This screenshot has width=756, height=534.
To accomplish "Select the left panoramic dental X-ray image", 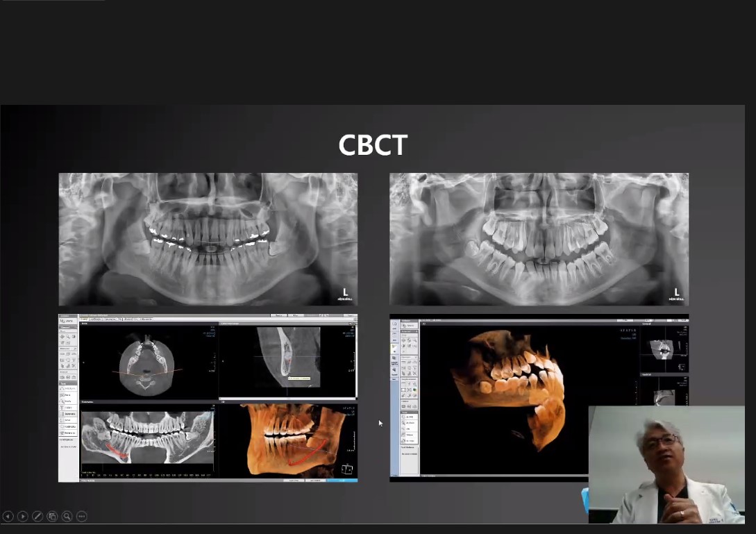I will 208,239.
